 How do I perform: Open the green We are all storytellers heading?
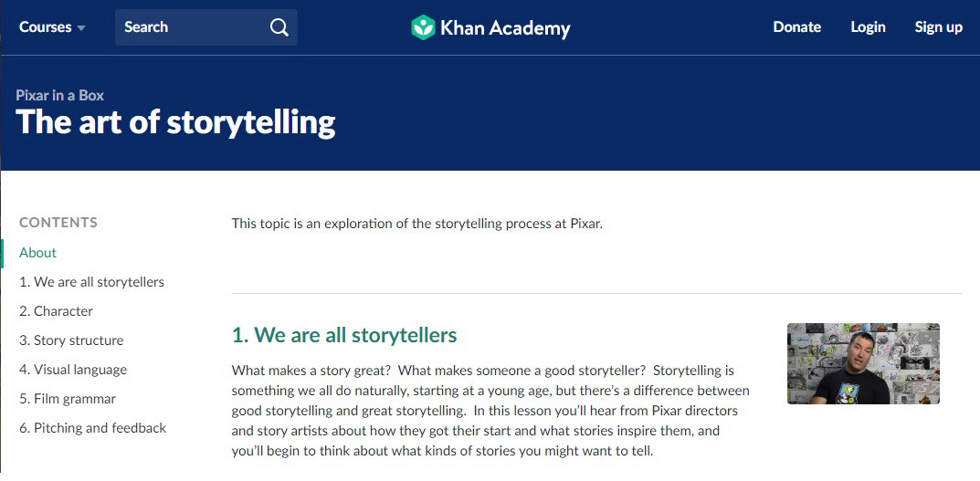tap(344, 336)
